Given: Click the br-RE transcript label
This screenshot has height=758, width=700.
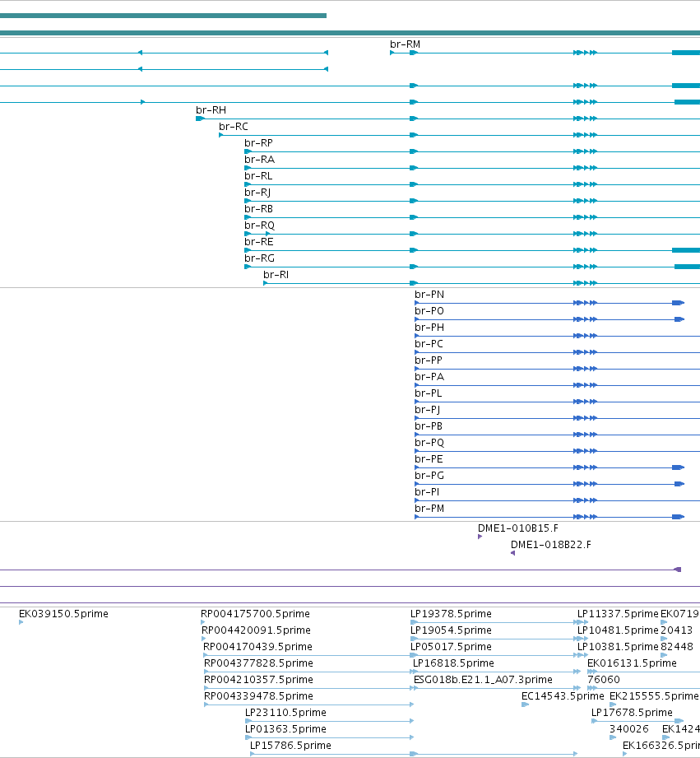Looking at the screenshot, I should pos(258,241).
